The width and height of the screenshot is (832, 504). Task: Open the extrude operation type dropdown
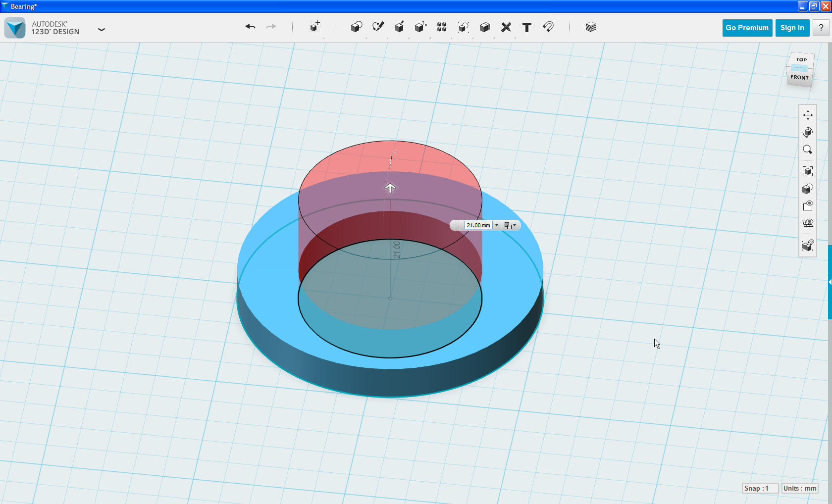pyautogui.click(x=510, y=225)
